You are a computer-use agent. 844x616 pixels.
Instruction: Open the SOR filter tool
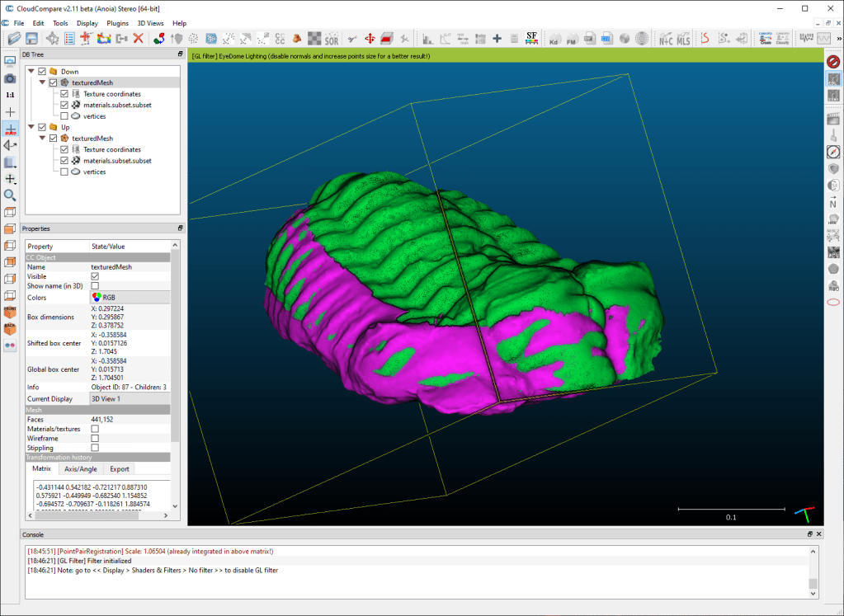pos(332,39)
